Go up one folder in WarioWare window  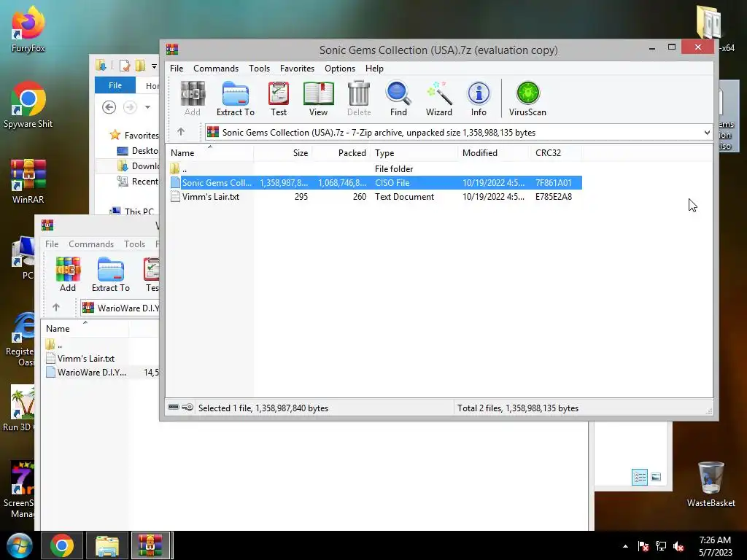pyautogui.click(x=56, y=308)
